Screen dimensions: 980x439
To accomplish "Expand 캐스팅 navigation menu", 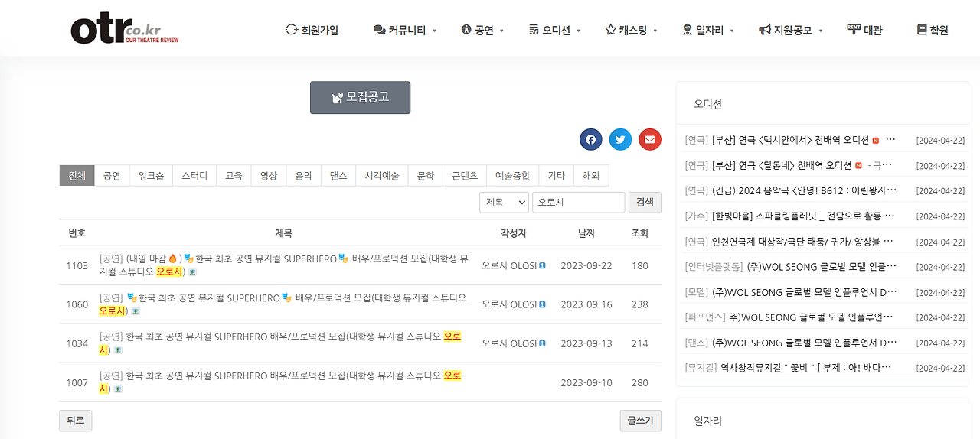I will pyautogui.click(x=631, y=30).
